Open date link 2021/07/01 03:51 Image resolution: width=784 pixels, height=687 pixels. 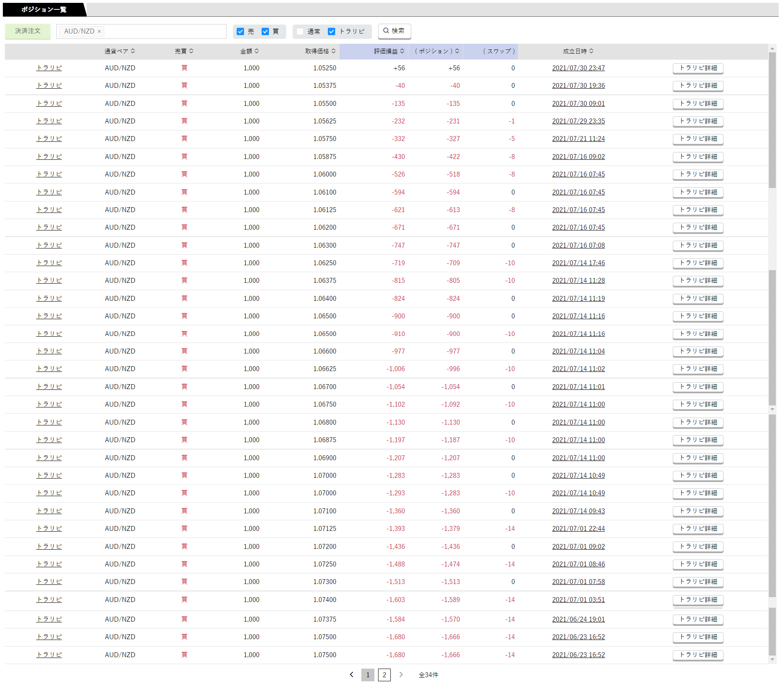click(578, 600)
